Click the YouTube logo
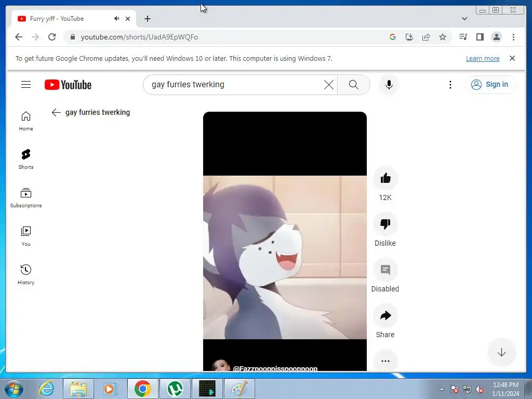Image resolution: width=532 pixels, height=399 pixels. [x=68, y=85]
